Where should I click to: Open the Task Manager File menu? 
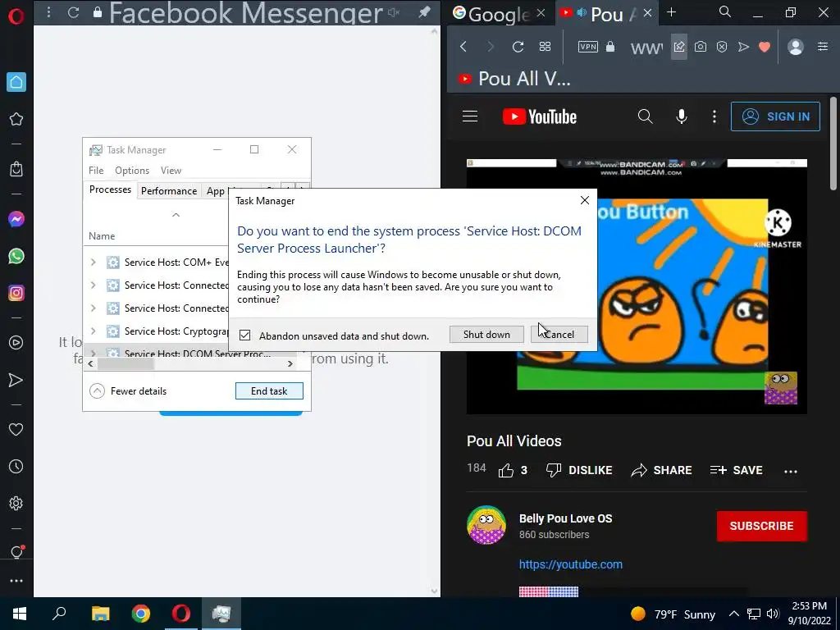coord(96,171)
